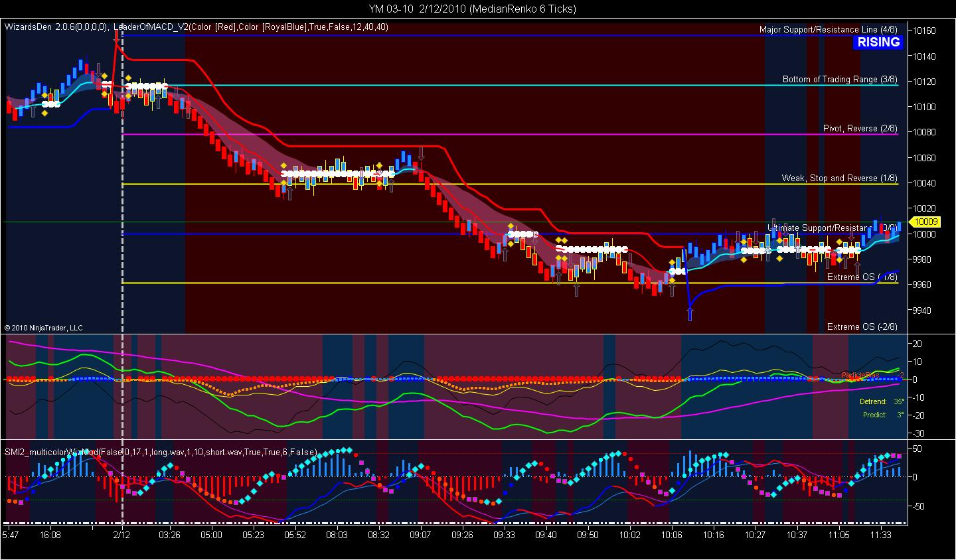Click the 09:50 time axis label
956x560 pixels.
(x=588, y=534)
